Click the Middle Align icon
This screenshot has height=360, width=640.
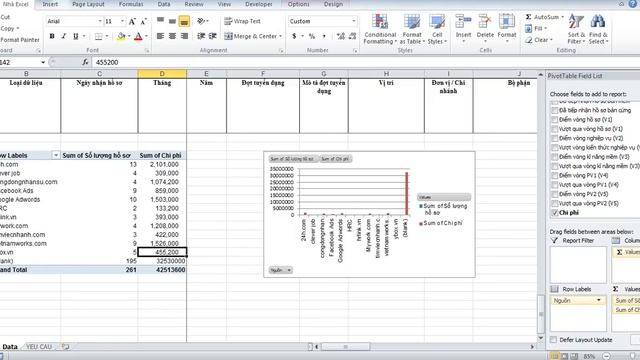[x=172, y=21]
